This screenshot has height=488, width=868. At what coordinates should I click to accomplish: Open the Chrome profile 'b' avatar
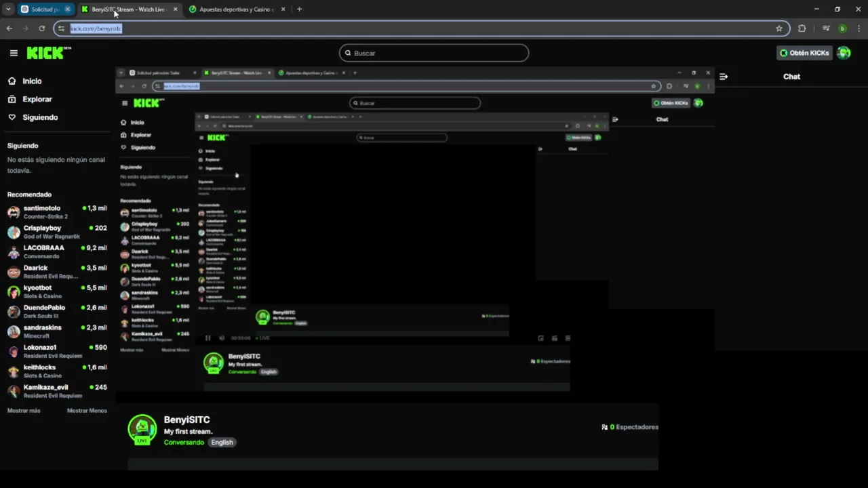point(842,28)
